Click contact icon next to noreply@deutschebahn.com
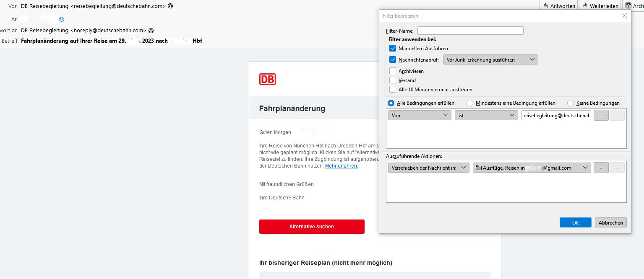644x279 pixels. click(151, 31)
